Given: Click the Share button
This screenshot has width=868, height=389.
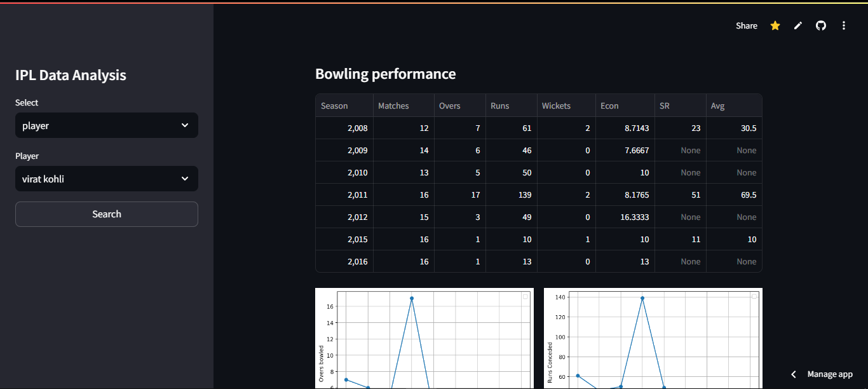Looking at the screenshot, I should 746,25.
